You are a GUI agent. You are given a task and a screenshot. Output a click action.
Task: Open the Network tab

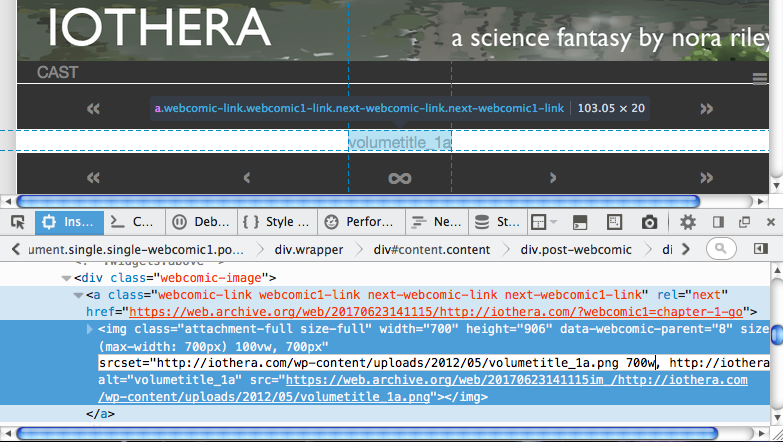click(x=436, y=222)
